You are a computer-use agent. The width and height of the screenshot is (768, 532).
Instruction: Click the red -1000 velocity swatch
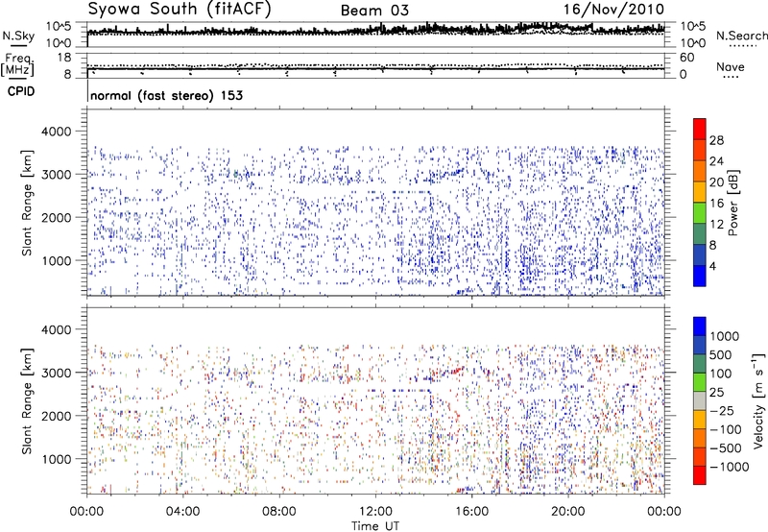tap(700, 475)
